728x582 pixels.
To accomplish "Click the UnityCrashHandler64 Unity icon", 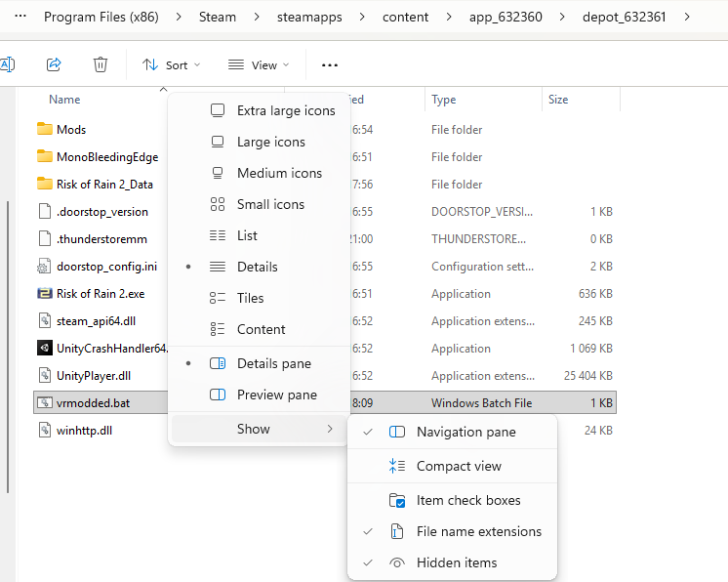I will pyautogui.click(x=45, y=348).
